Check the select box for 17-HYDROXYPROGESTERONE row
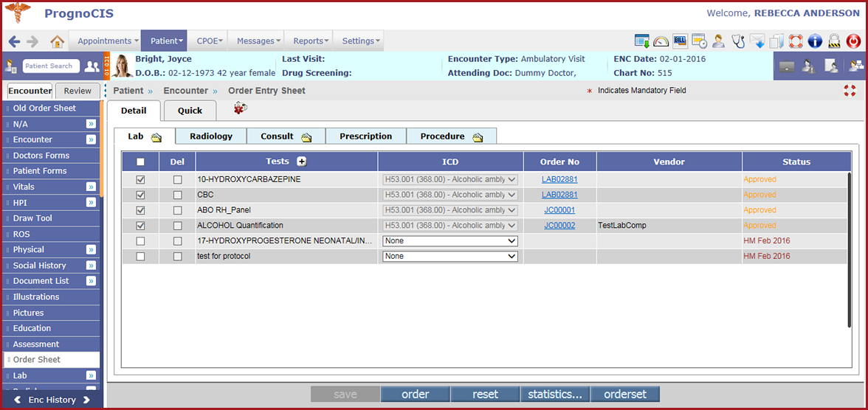This screenshot has height=410, width=868. tap(140, 240)
